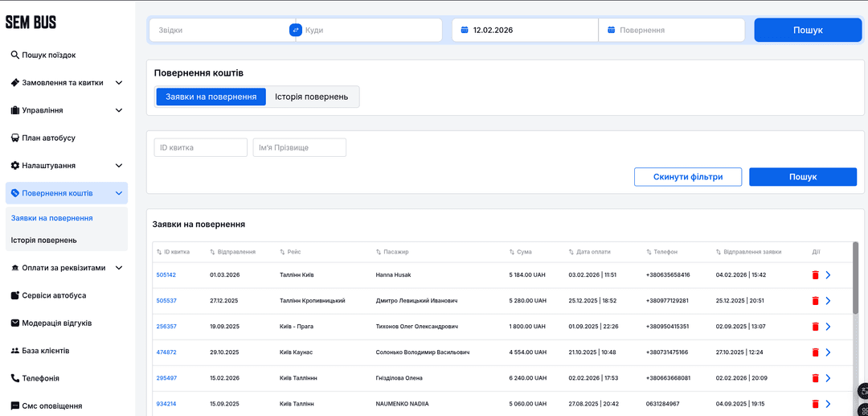
Task: Open details arrow for Дмитро Левицький row
Action: (828, 301)
